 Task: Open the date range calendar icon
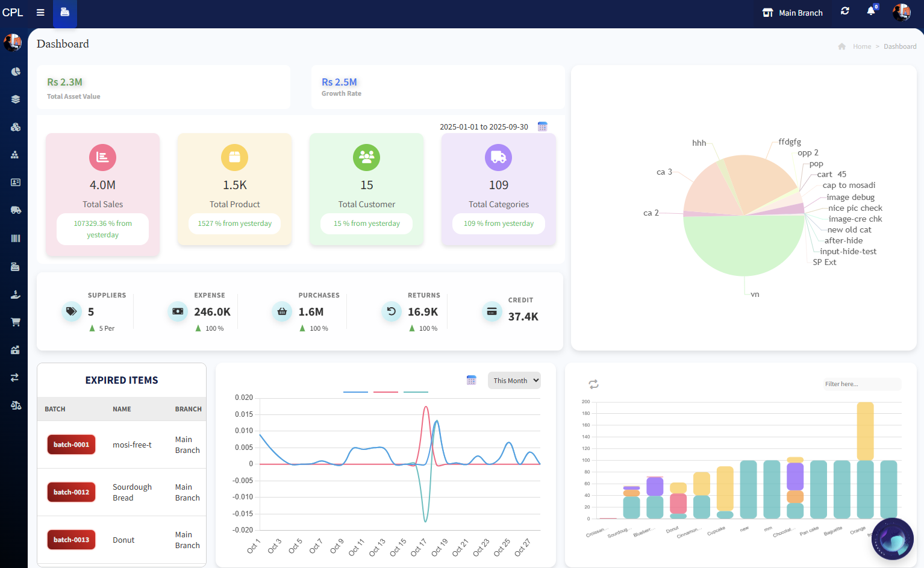coord(543,126)
